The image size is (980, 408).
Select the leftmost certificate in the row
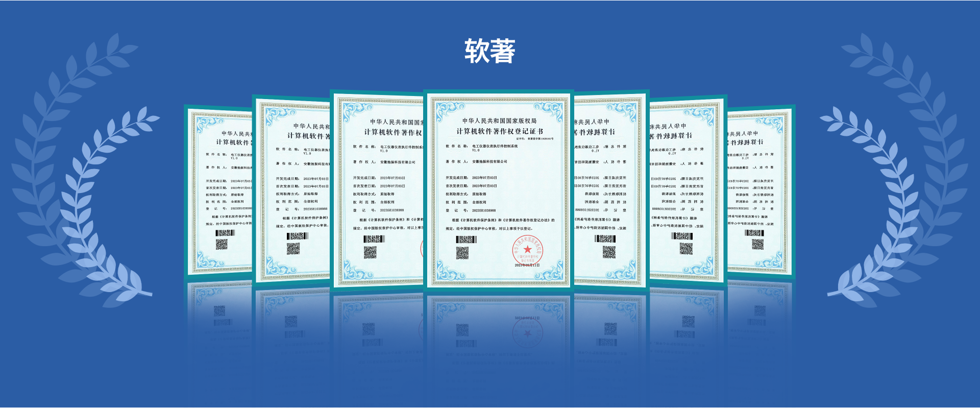coord(218,191)
